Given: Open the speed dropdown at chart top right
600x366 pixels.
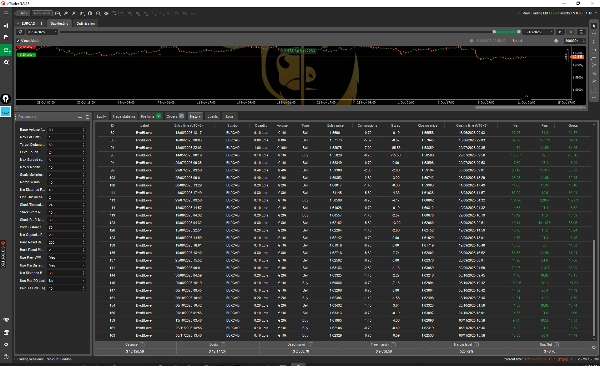Looking at the screenshot, I should click(575, 41).
